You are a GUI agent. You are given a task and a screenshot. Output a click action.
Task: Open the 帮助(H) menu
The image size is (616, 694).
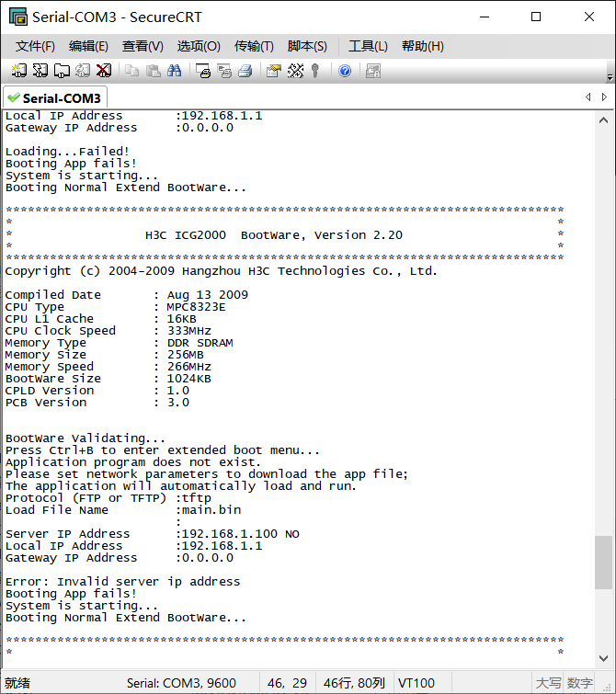[423, 46]
